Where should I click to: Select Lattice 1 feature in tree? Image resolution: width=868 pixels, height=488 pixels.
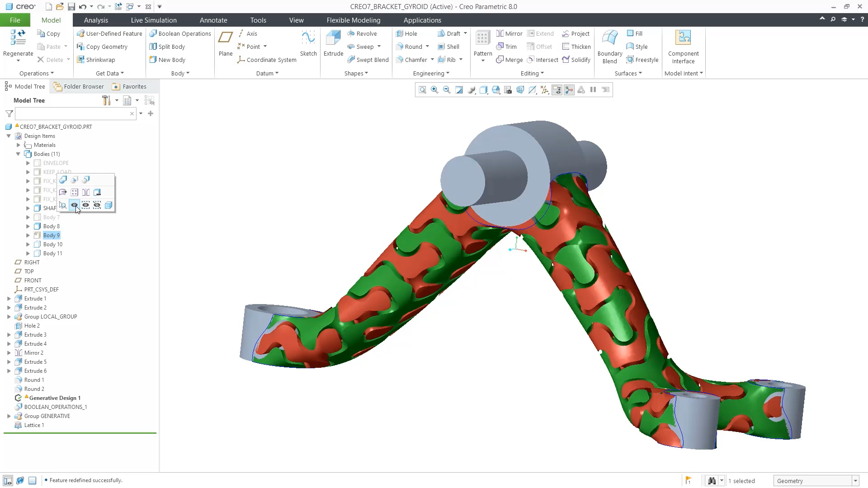tap(34, 425)
